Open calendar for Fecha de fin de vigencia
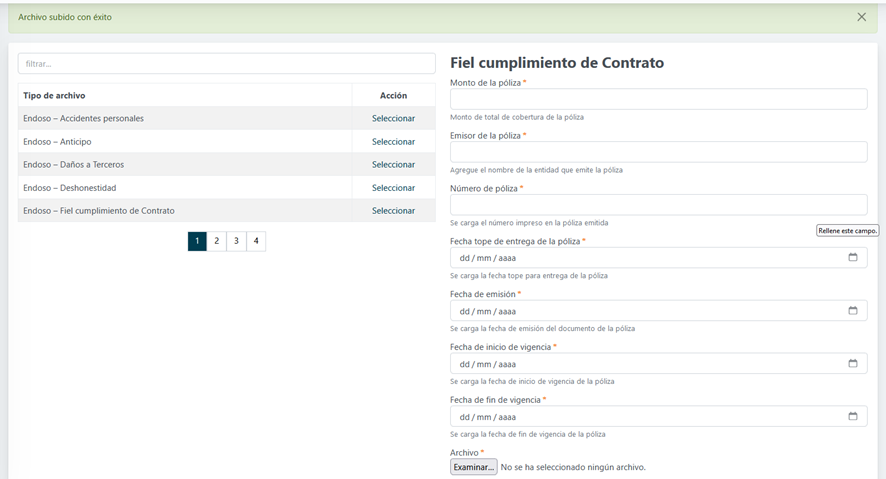 click(x=853, y=417)
